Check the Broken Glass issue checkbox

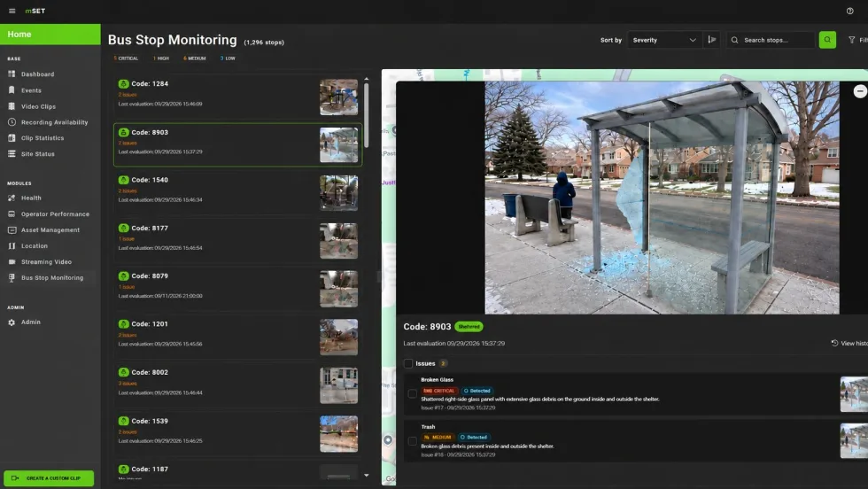[413, 393]
